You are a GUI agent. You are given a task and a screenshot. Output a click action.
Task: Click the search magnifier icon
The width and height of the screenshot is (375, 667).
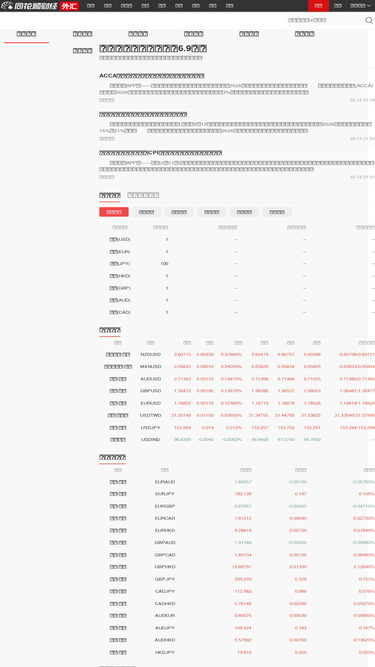[x=369, y=20]
